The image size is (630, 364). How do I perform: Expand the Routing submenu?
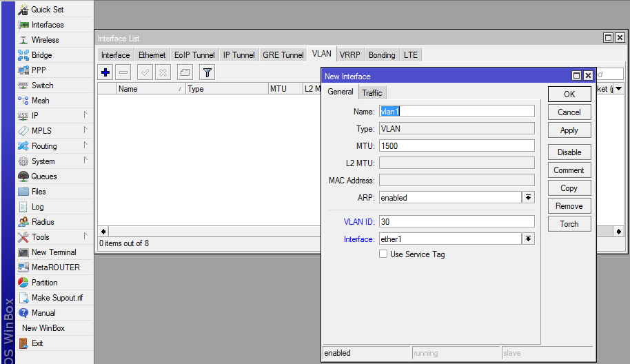(x=44, y=146)
